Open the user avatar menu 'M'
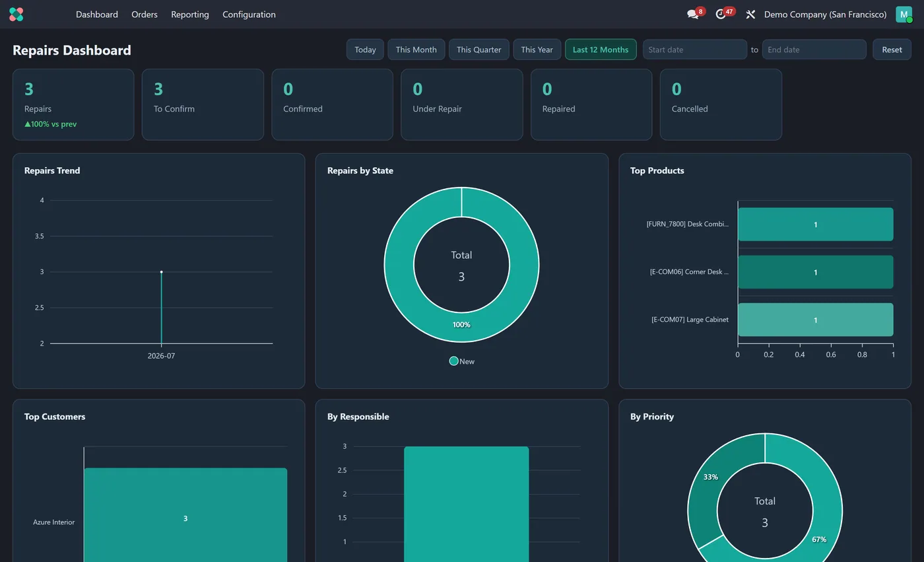Screen dimensions: 924x562 point(904,15)
